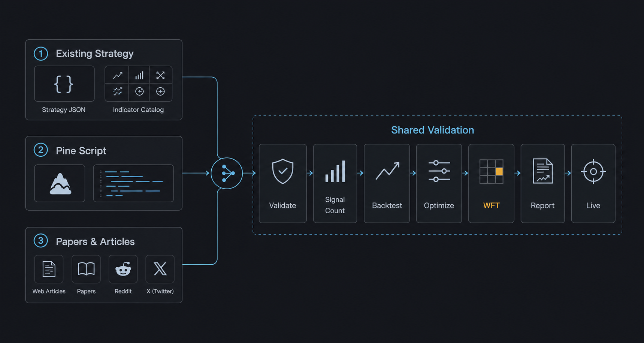
Task: Select the Signal Count bars icon
Action: 335,171
